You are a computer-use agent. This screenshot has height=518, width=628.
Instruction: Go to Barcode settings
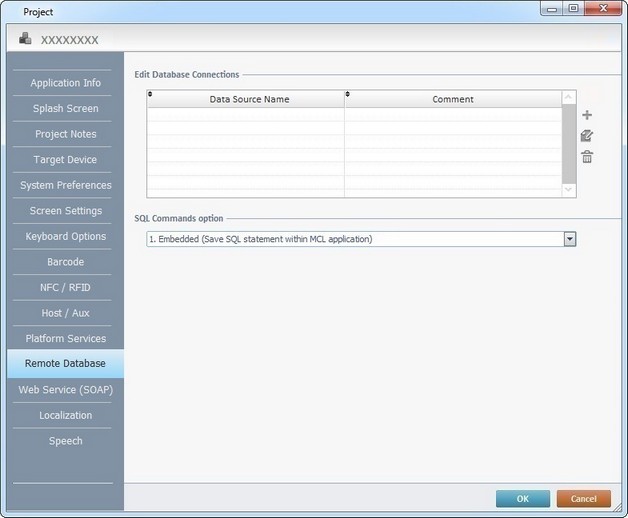coord(66,262)
